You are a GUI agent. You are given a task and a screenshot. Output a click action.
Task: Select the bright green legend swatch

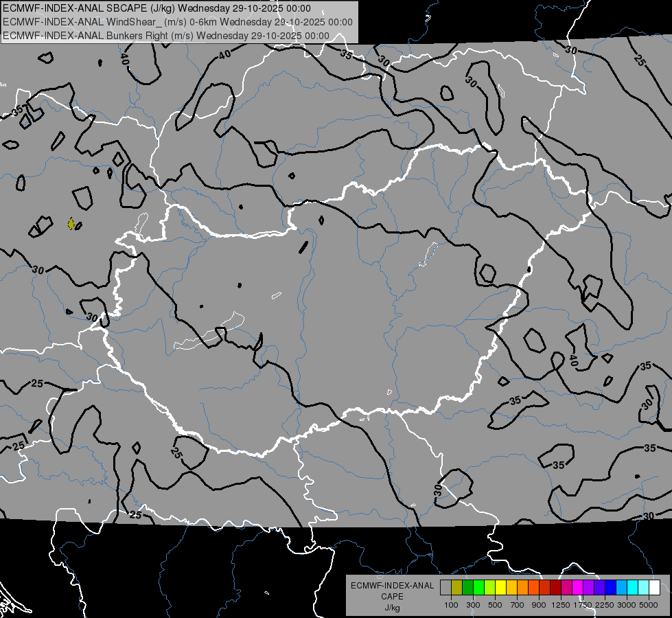478,588
